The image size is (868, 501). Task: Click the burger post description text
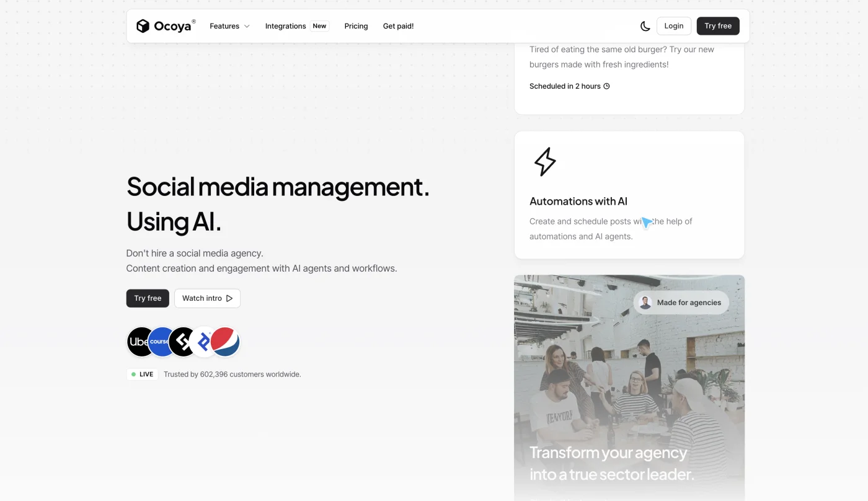click(x=622, y=57)
